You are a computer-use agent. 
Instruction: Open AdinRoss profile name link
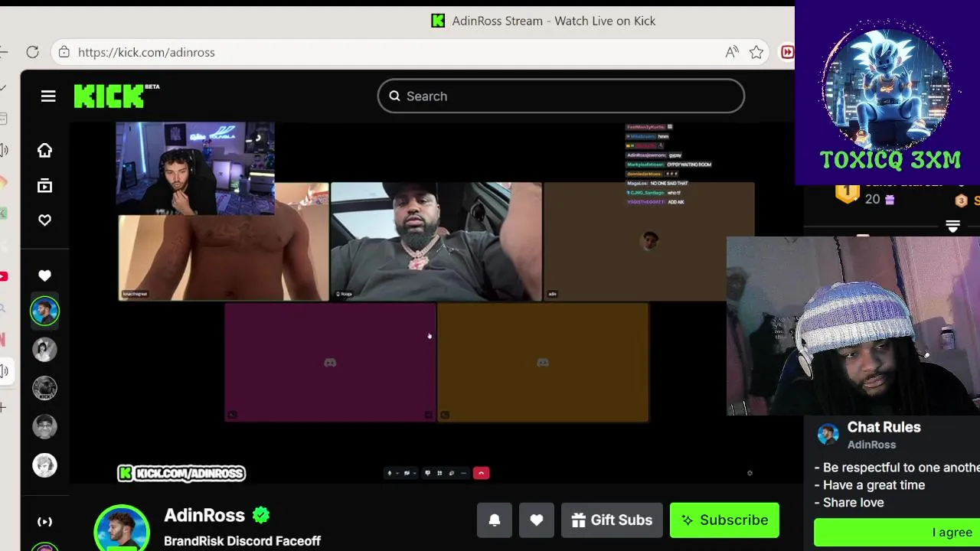(x=204, y=515)
